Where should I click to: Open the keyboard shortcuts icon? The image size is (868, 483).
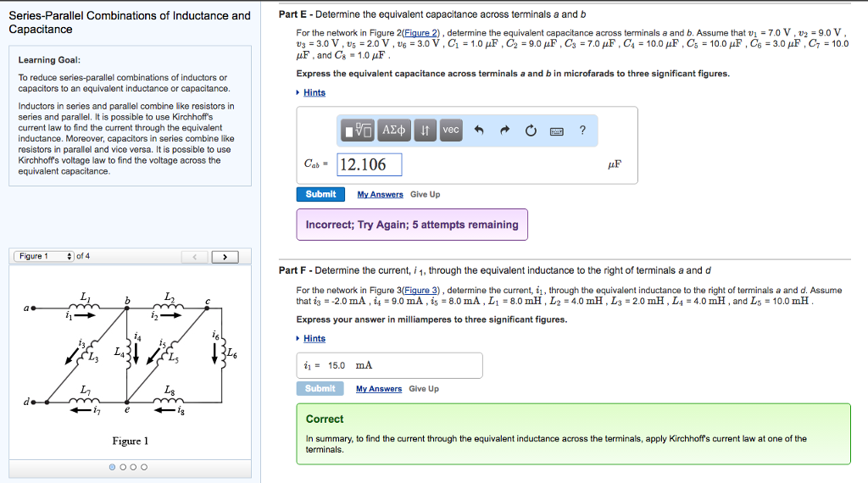pyautogui.click(x=556, y=131)
